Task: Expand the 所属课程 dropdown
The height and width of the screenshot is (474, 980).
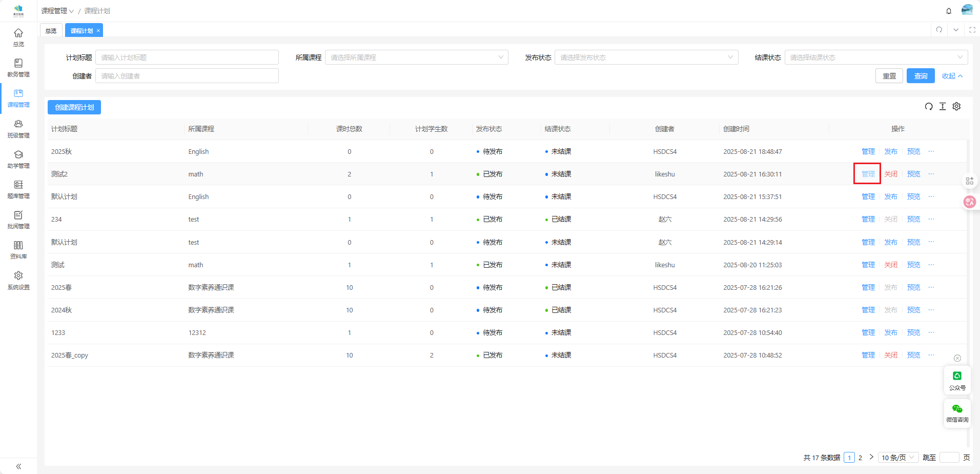Action: (416, 57)
